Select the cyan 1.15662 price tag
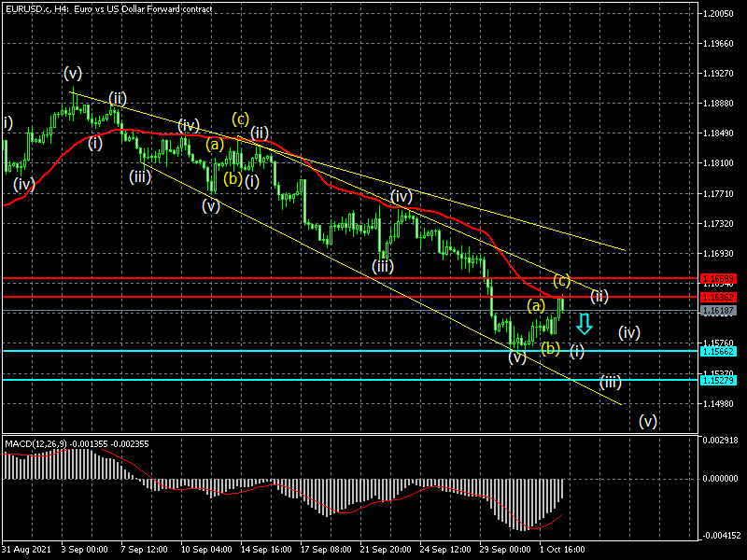The height and width of the screenshot is (560, 747). (718, 351)
